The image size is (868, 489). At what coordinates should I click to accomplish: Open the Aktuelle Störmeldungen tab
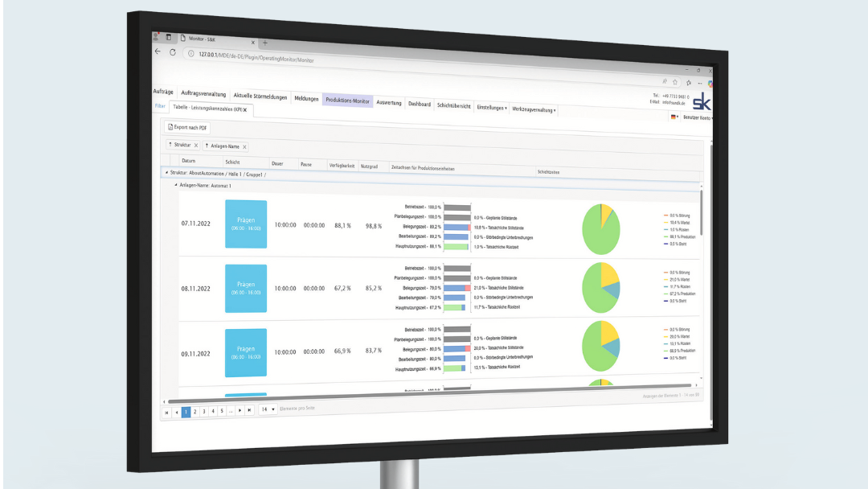(x=260, y=97)
